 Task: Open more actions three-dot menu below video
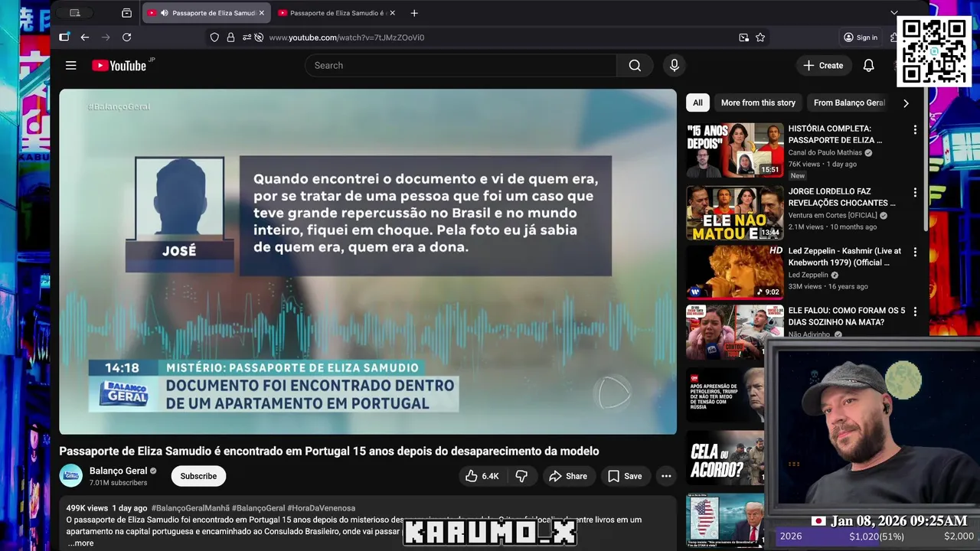coord(666,476)
